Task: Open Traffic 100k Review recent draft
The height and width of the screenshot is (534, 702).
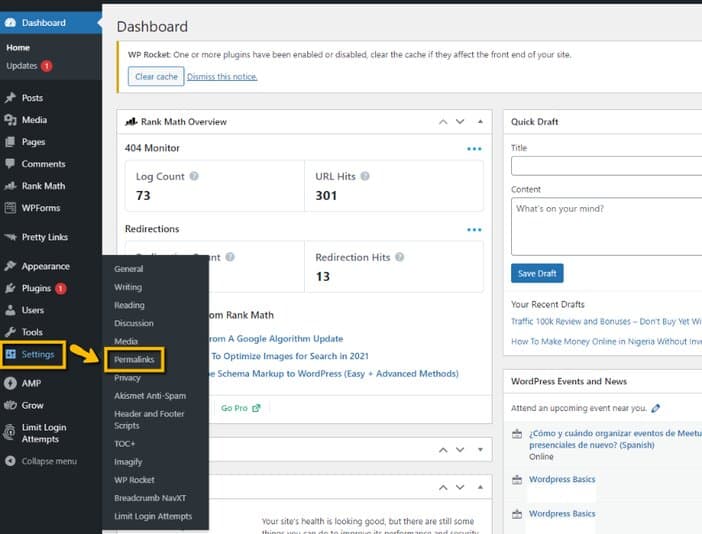Action: pos(606,321)
